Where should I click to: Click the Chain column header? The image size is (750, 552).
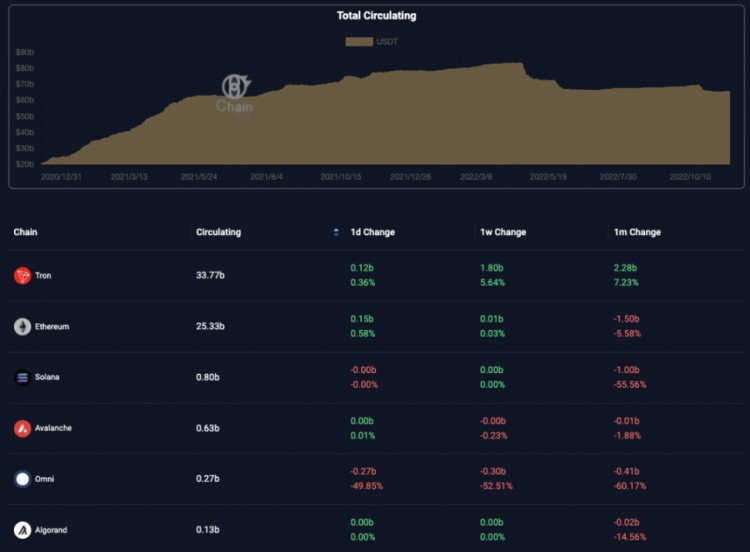tap(25, 232)
